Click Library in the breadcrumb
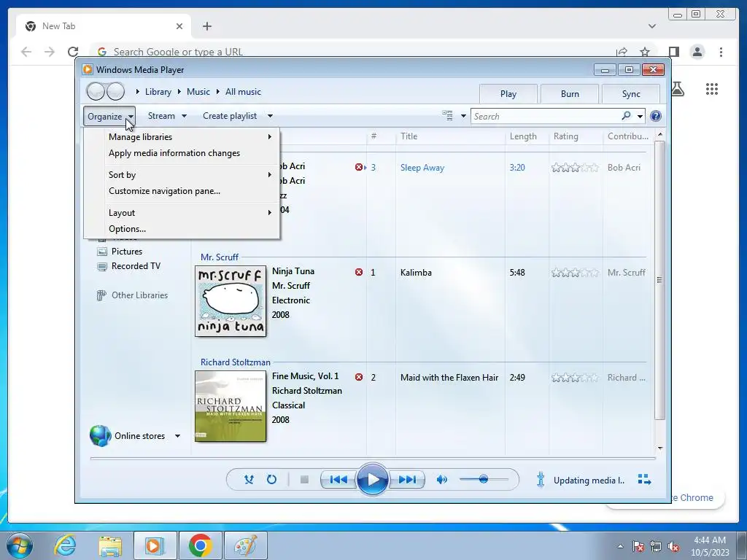The height and width of the screenshot is (560, 747). click(158, 92)
